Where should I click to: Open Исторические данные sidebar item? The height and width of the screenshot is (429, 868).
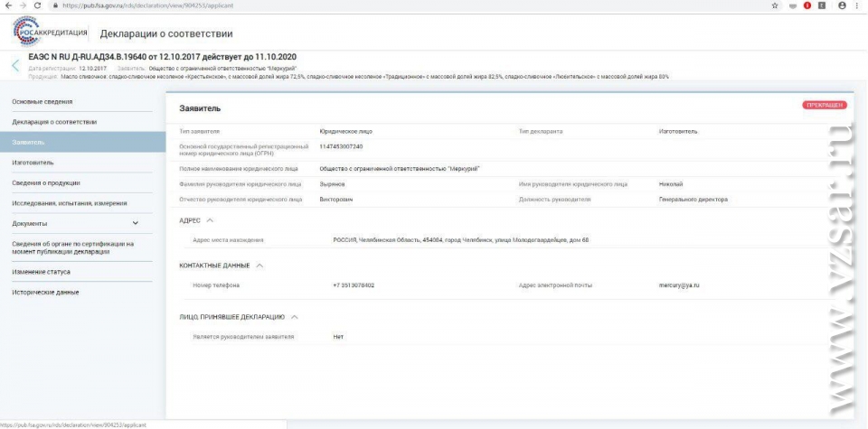pyautogui.click(x=45, y=292)
